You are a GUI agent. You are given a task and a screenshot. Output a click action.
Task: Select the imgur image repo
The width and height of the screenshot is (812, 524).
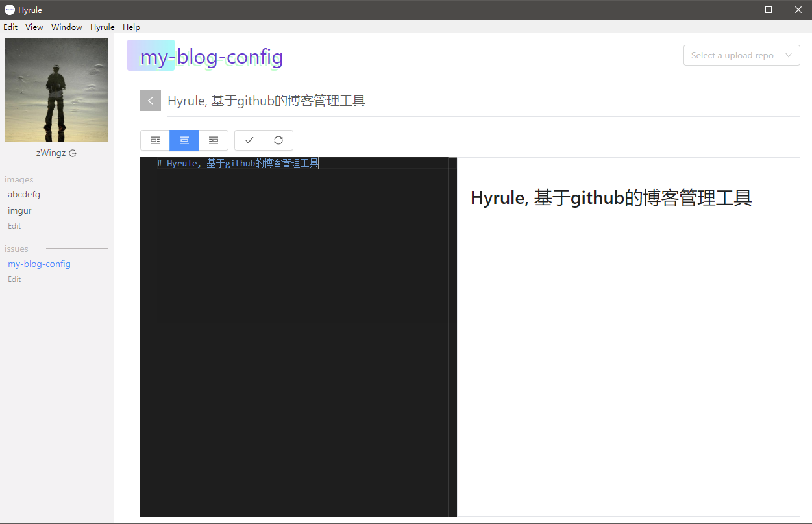[x=19, y=210]
